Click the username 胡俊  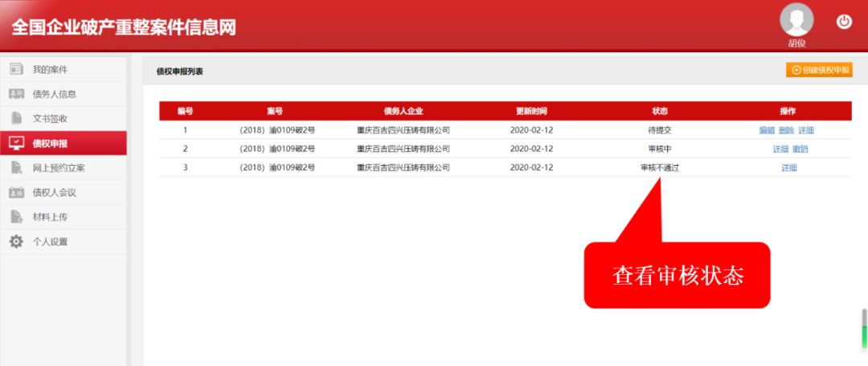tap(796, 43)
